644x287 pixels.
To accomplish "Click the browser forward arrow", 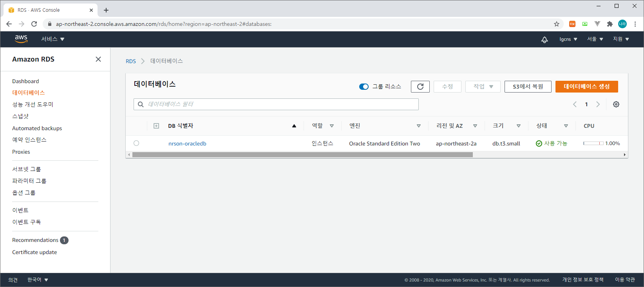I will tap(22, 24).
